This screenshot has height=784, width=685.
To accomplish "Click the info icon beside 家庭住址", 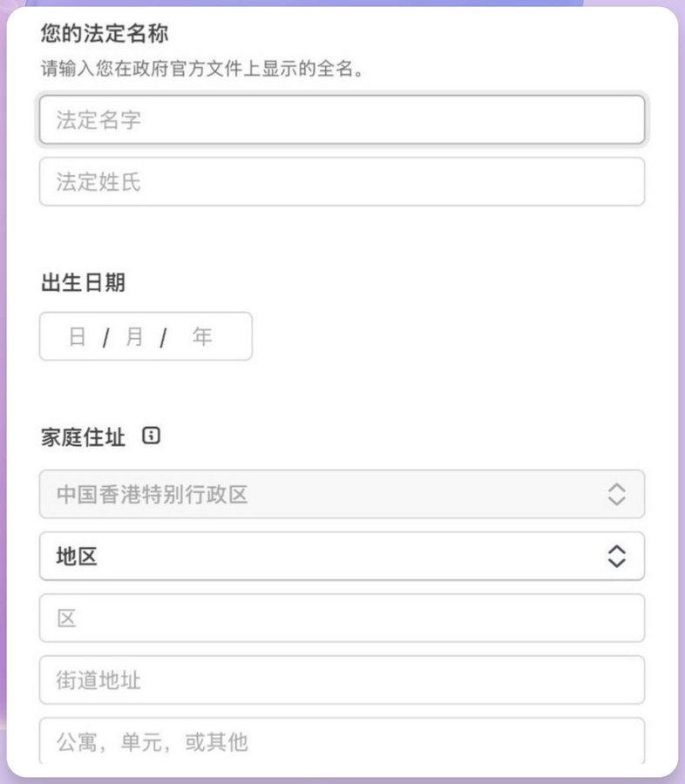I will click(x=151, y=436).
